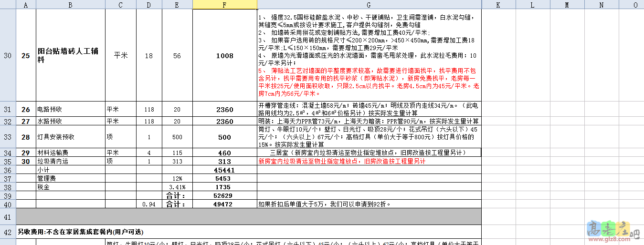Click the 材料运输费 item cell
644x245 pixels.
[70, 153]
